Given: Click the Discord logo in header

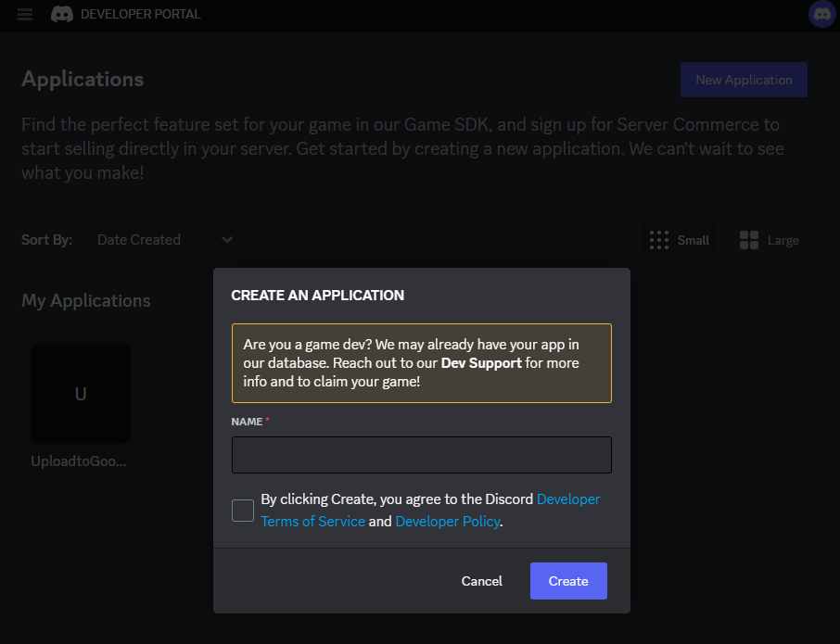Looking at the screenshot, I should 61,14.
